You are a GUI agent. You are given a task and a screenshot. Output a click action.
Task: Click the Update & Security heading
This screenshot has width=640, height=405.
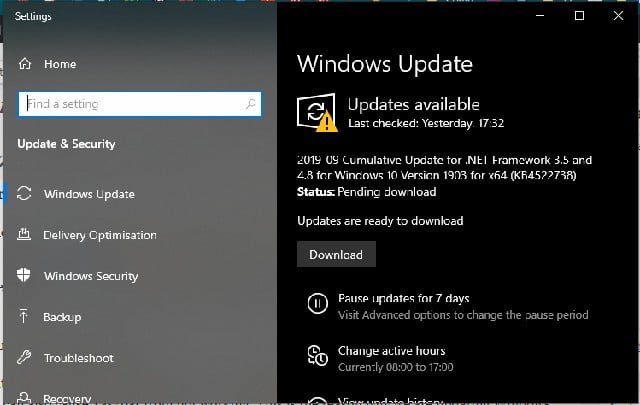pos(66,144)
